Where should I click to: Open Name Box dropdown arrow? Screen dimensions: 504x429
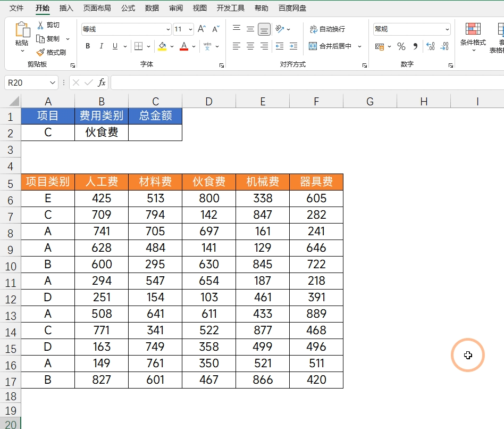53,82
